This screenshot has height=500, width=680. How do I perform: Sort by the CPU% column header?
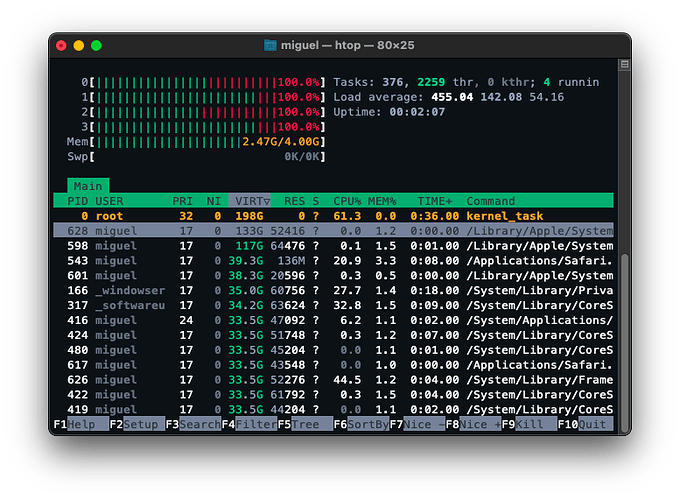tap(347, 201)
